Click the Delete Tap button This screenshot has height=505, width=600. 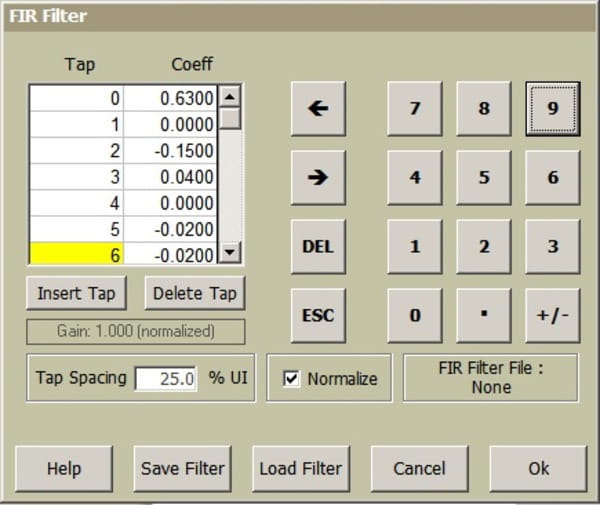click(x=194, y=293)
